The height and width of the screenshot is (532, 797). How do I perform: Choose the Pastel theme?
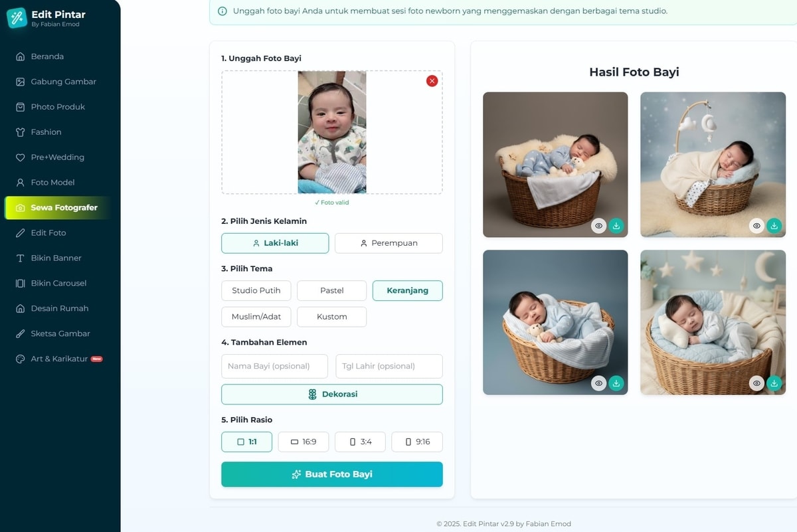click(331, 291)
